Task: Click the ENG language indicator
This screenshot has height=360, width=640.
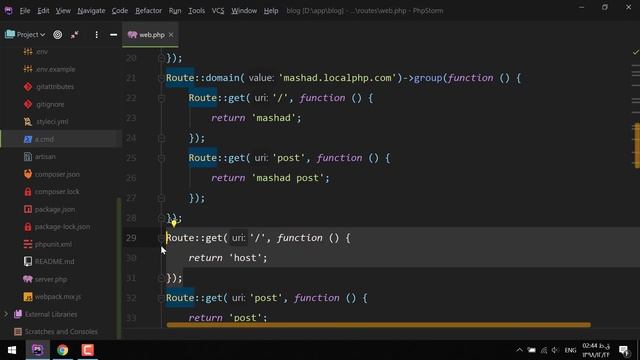Action: coord(570,350)
